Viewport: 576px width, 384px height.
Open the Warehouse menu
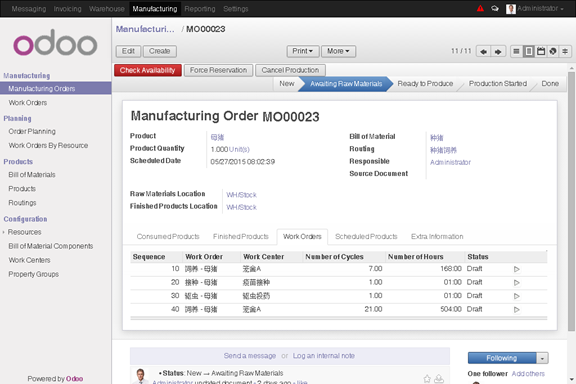pos(107,9)
